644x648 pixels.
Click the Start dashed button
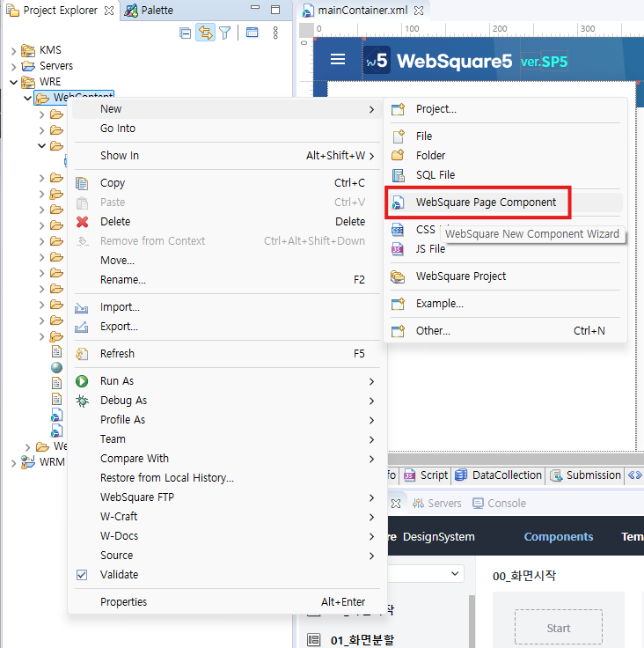[x=558, y=628]
